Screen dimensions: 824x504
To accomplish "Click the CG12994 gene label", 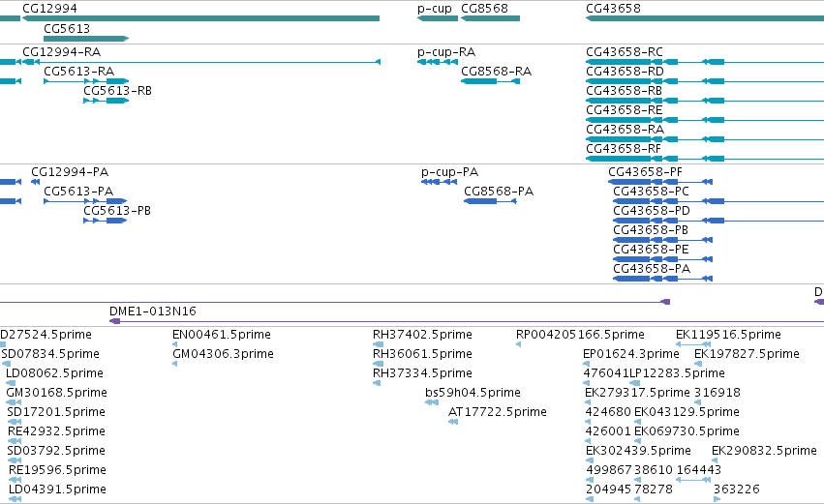I will pyautogui.click(x=49, y=9).
